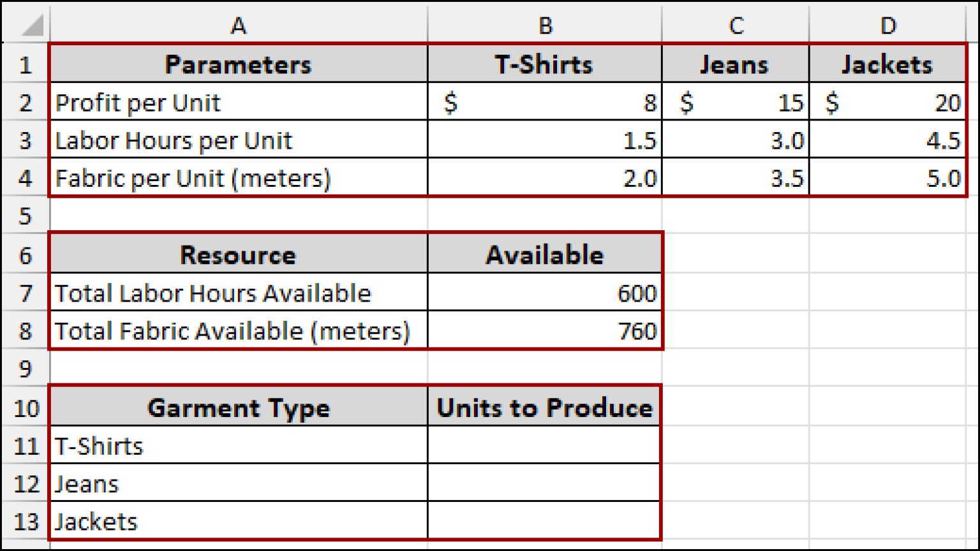Select the Parameters header cell

tap(239, 64)
